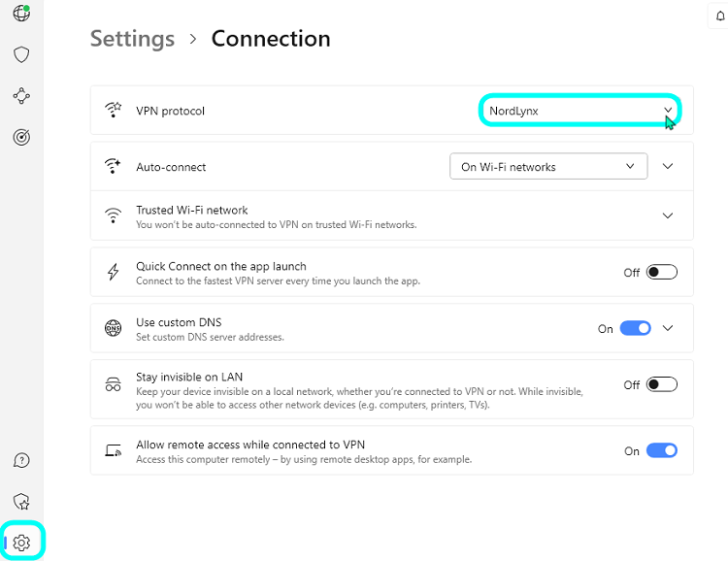
Task: Open Settings gear icon in sidebar
Action: (21, 543)
